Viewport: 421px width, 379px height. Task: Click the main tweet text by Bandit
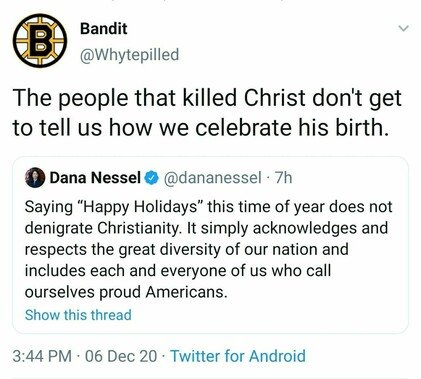[x=207, y=113]
